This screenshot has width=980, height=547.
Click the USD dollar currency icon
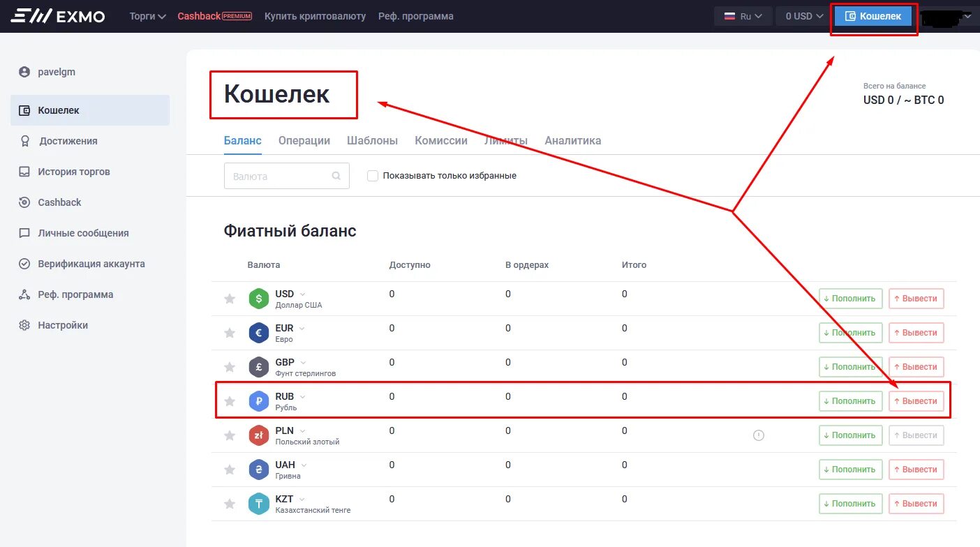[258, 298]
